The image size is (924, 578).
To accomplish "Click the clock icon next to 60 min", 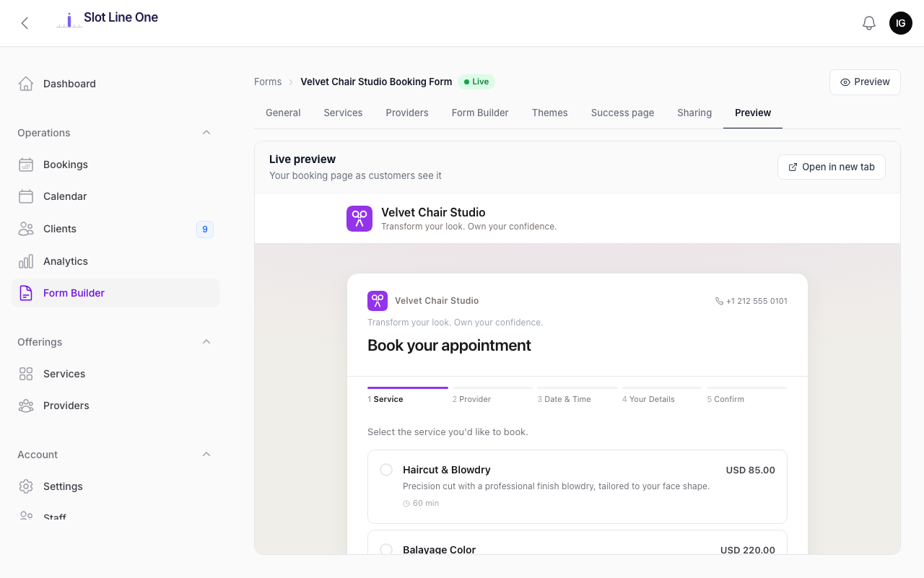I will 406,504.
